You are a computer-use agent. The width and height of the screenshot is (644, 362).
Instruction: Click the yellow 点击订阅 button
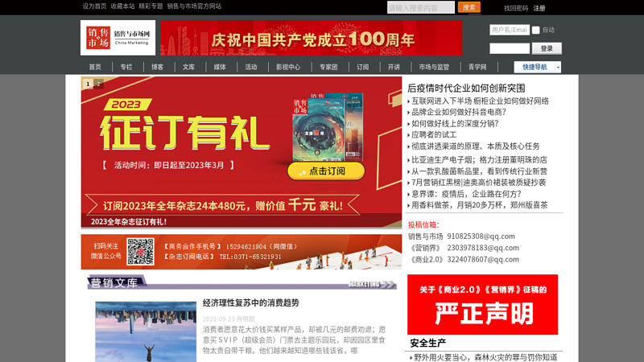click(x=326, y=171)
